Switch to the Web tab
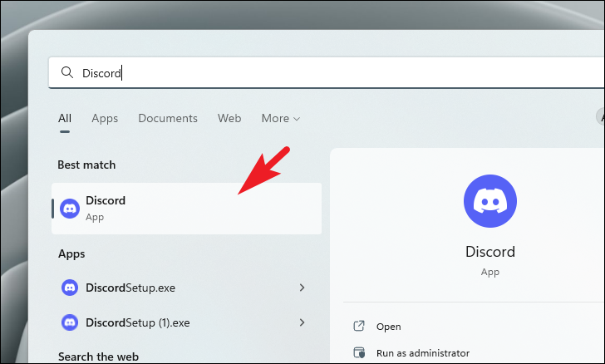The image size is (605, 364). click(229, 118)
